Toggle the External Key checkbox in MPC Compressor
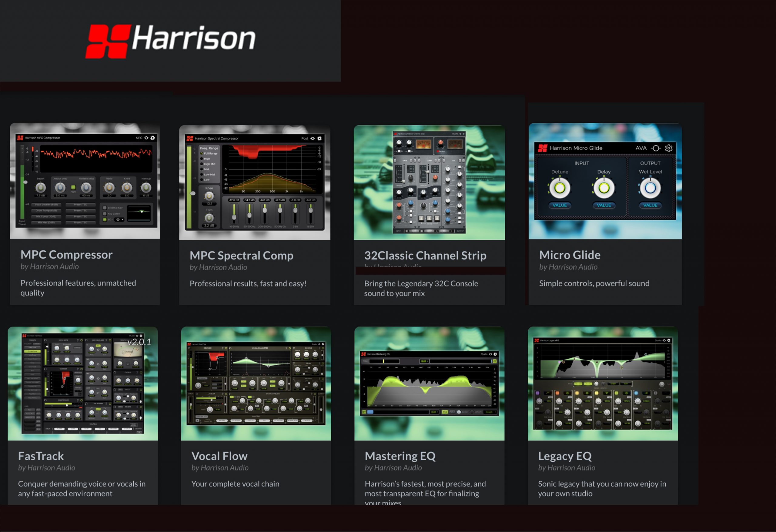This screenshot has height=532, width=776. pyautogui.click(x=105, y=208)
